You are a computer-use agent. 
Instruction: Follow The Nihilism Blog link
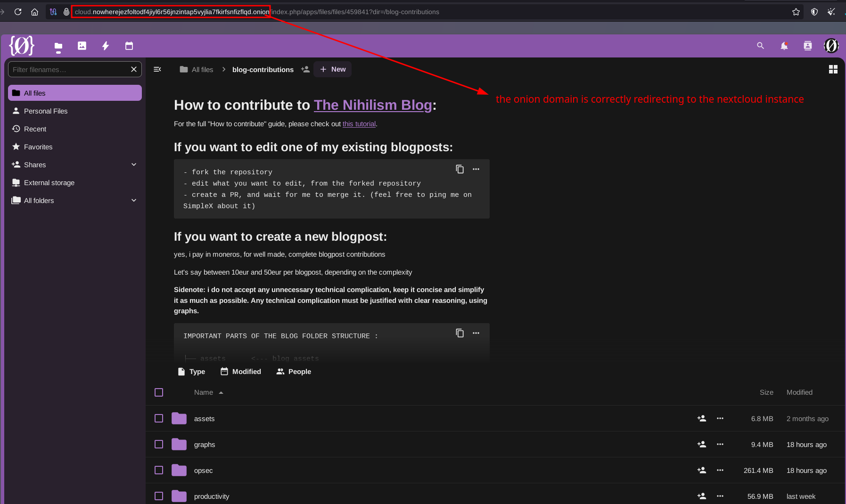pos(373,105)
